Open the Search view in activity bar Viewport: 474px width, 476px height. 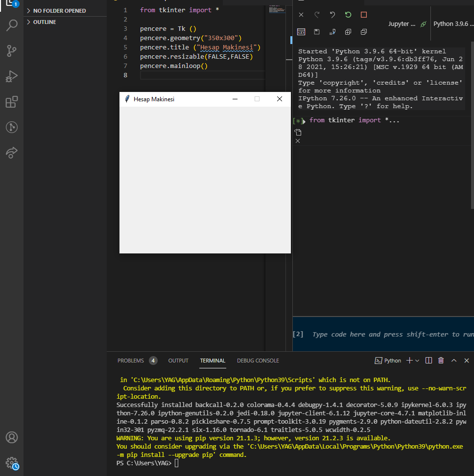(12, 25)
